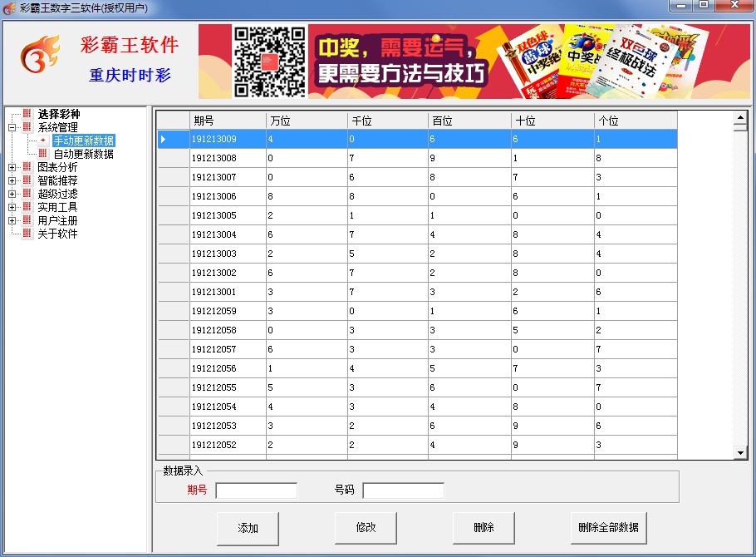Open the 关于软件 tree item
756x557 pixels.
click(x=57, y=234)
